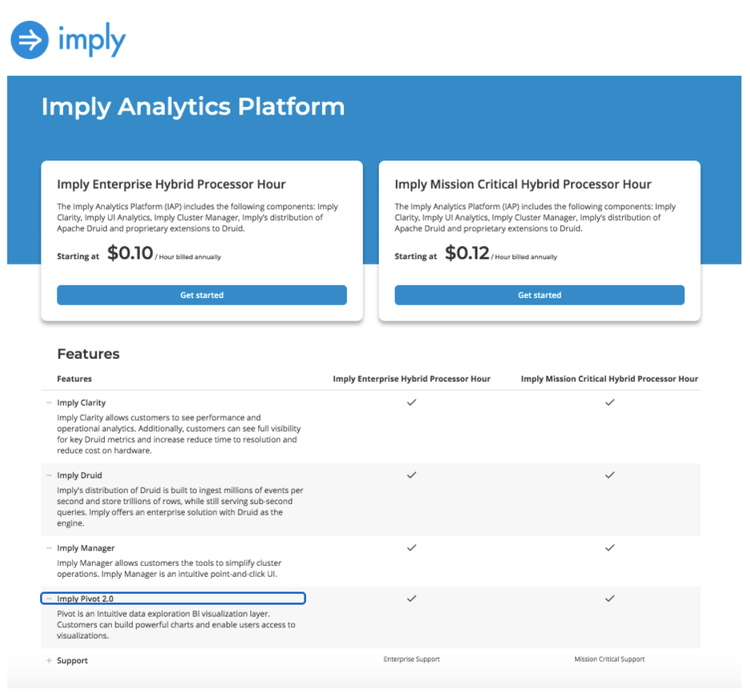The height and width of the screenshot is (700, 750).
Task: Click Enterprise checkmark for Imply Manager
Action: pyautogui.click(x=412, y=548)
